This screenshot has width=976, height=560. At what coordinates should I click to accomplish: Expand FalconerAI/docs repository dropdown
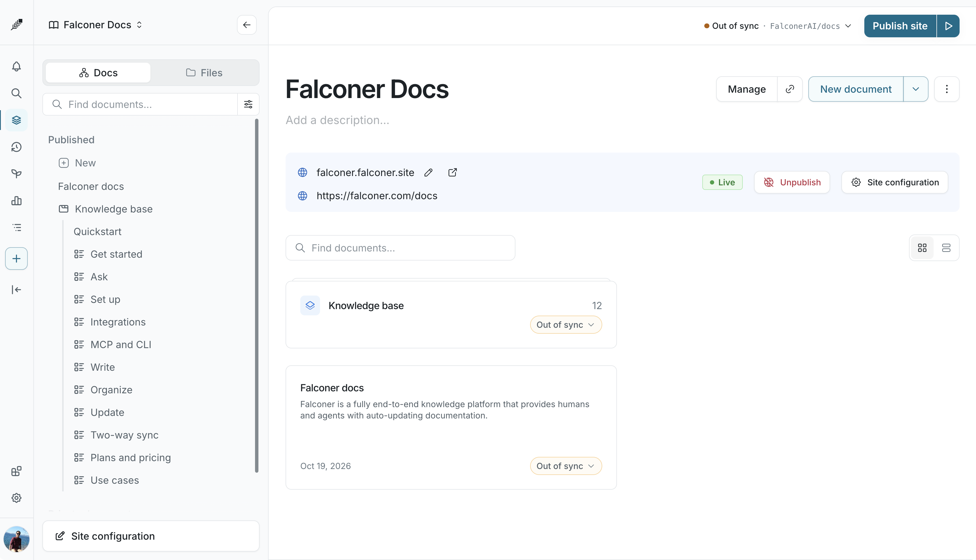click(x=811, y=26)
